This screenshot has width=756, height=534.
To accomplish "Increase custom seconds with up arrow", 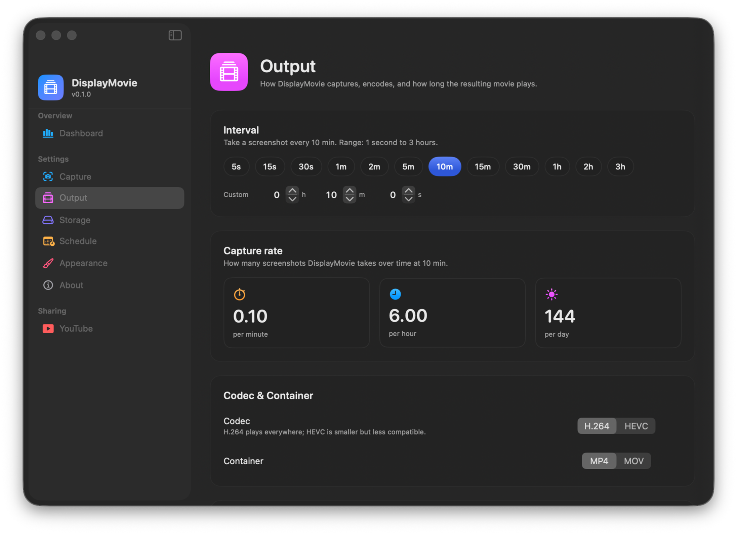I will (x=408, y=191).
